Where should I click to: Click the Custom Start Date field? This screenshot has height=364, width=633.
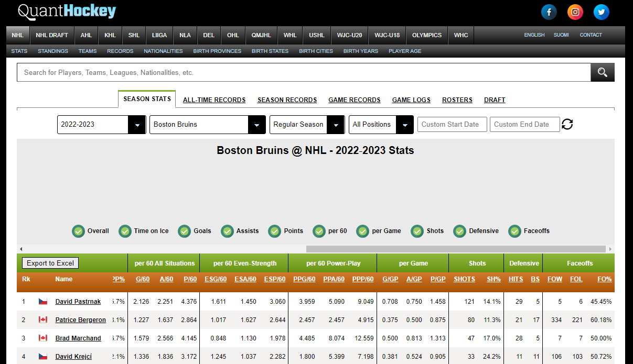pos(452,125)
